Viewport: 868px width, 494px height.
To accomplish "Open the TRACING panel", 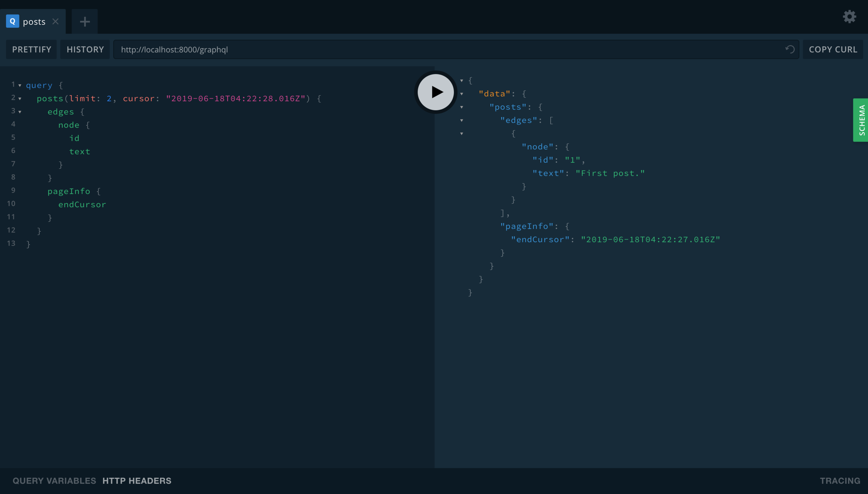I will (x=840, y=480).
